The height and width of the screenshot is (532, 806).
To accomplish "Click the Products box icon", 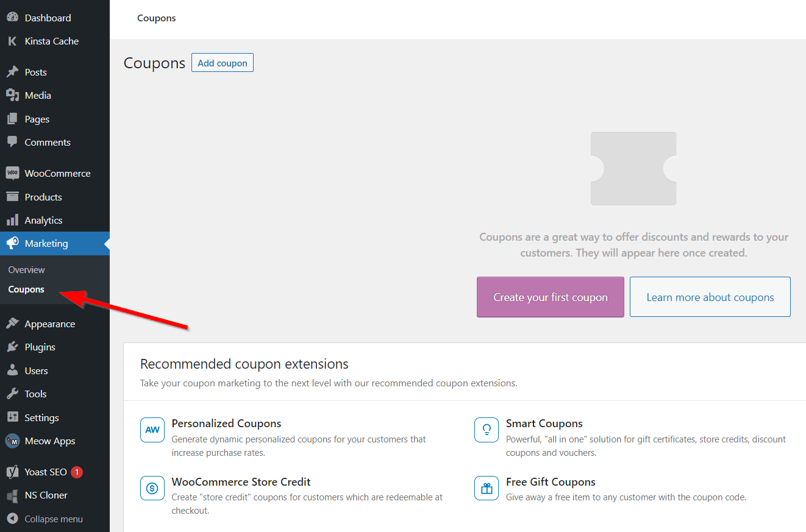I will (12, 196).
